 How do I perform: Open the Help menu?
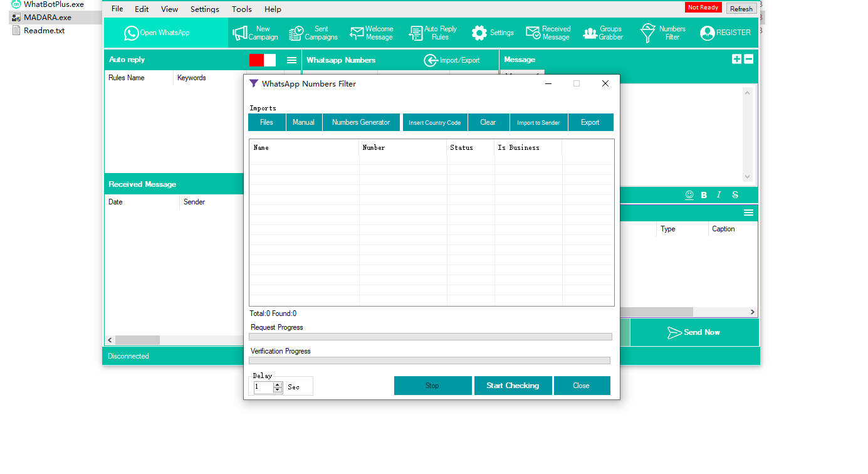click(x=273, y=9)
